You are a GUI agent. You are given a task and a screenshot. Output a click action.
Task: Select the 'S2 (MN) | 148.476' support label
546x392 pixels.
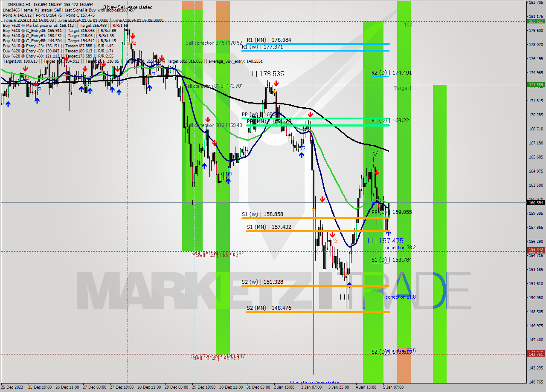[x=269, y=308]
